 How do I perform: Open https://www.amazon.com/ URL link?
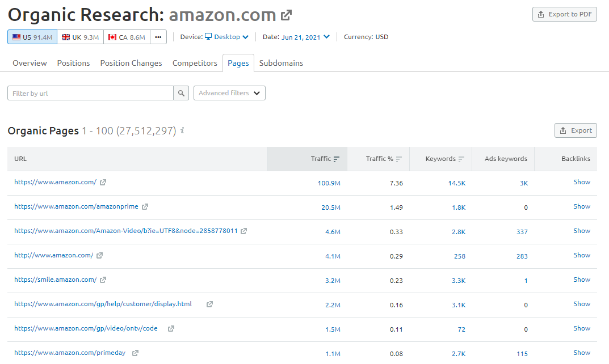(55, 182)
